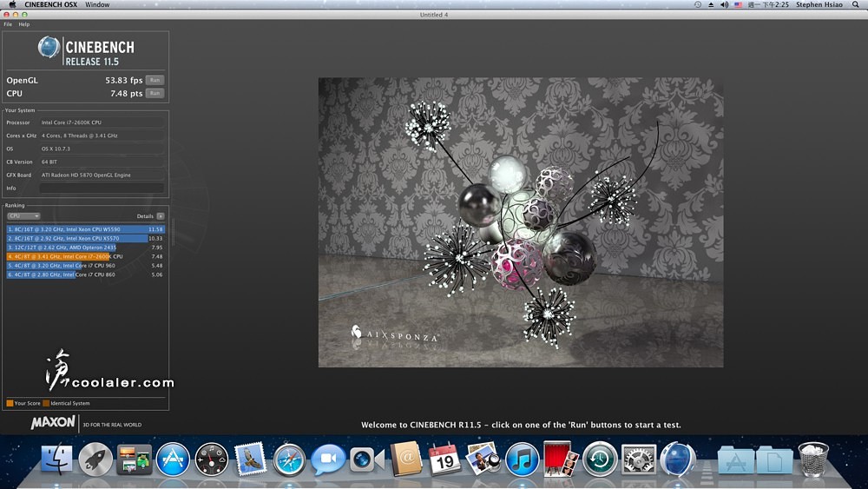Click the rendered spheres preview image
Image resolution: width=868 pixels, height=489 pixels.
coord(520,222)
